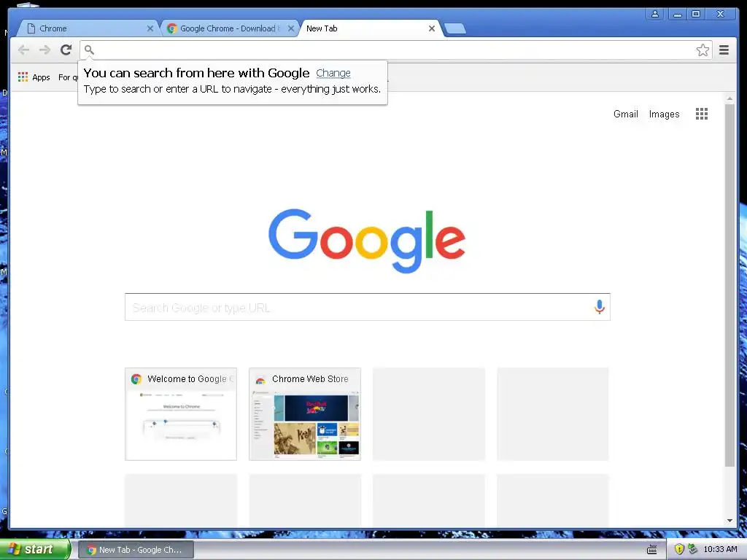Click the security shield tray icon
The width and height of the screenshot is (747, 560).
[x=679, y=549]
